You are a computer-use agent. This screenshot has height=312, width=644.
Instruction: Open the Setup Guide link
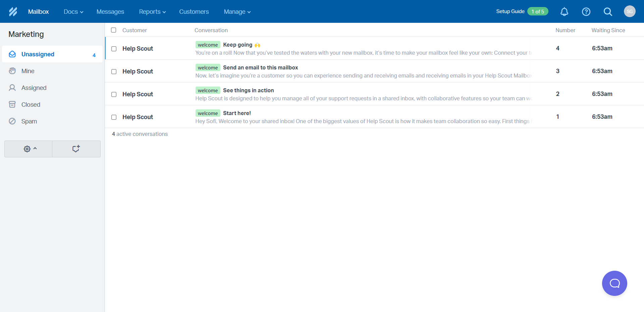click(x=510, y=11)
